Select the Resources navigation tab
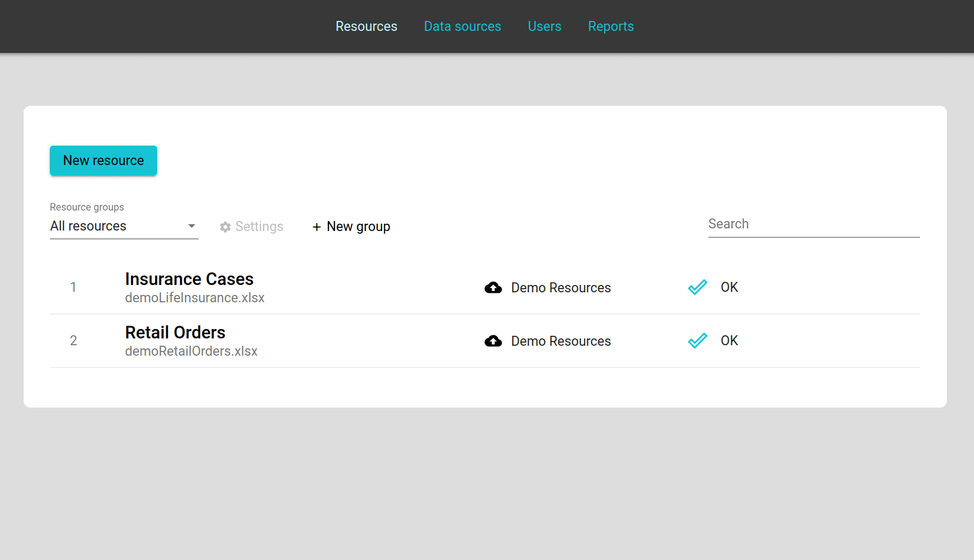 [366, 26]
